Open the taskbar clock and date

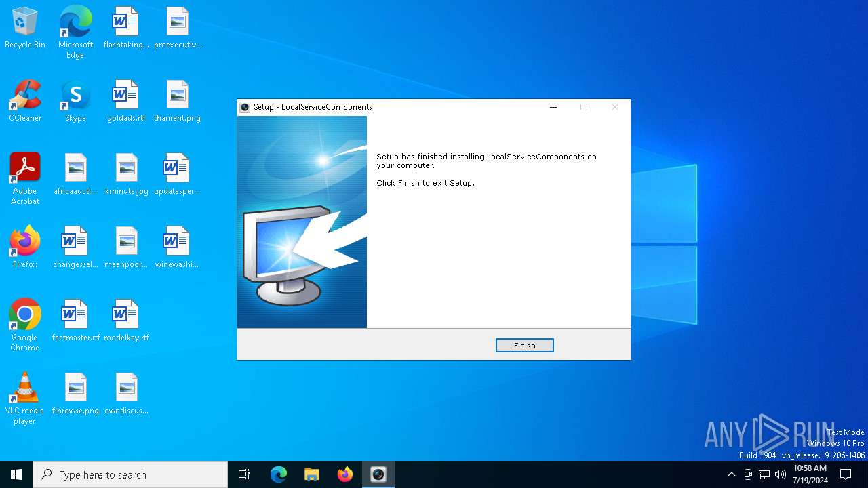pyautogui.click(x=810, y=474)
